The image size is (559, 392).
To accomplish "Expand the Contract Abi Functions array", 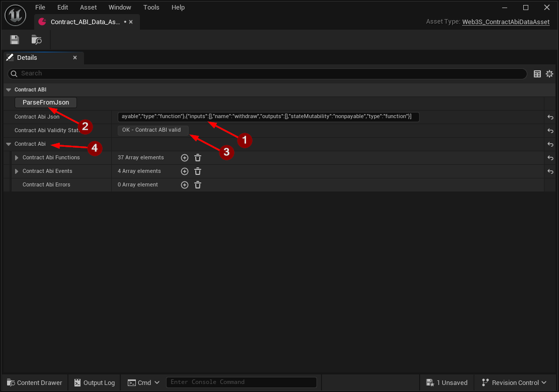I will (x=16, y=157).
